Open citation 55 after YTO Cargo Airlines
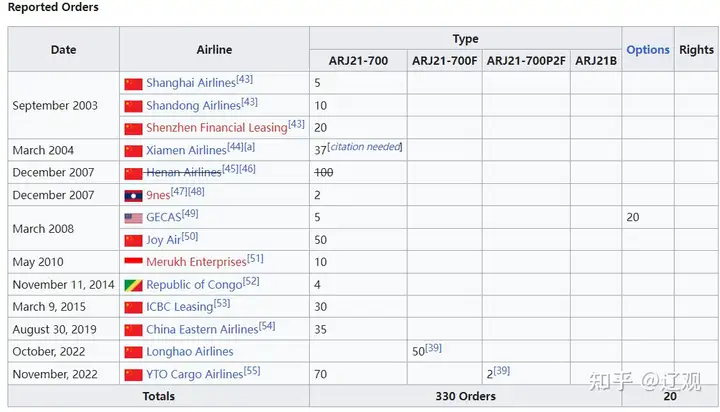Screen dimensions: 720x412 point(252,371)
